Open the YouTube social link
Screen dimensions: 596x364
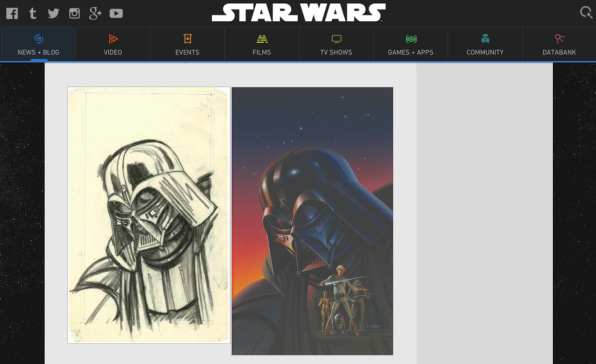pos(116,13)
